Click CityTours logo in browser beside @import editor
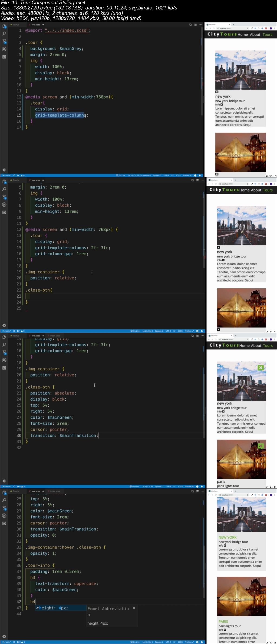 (222, 34)
